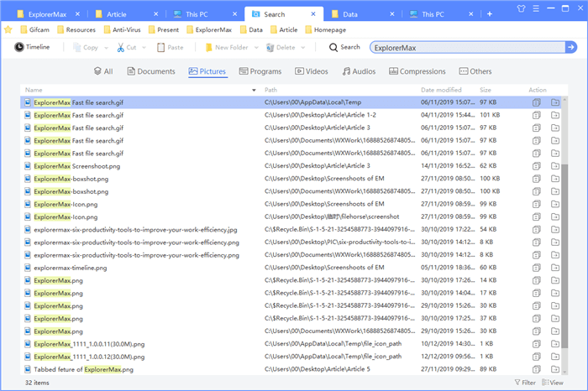Copy path icon for the selected first row
Image resolution: width=588 pixels, height=391 pixels.
point(537,102)
